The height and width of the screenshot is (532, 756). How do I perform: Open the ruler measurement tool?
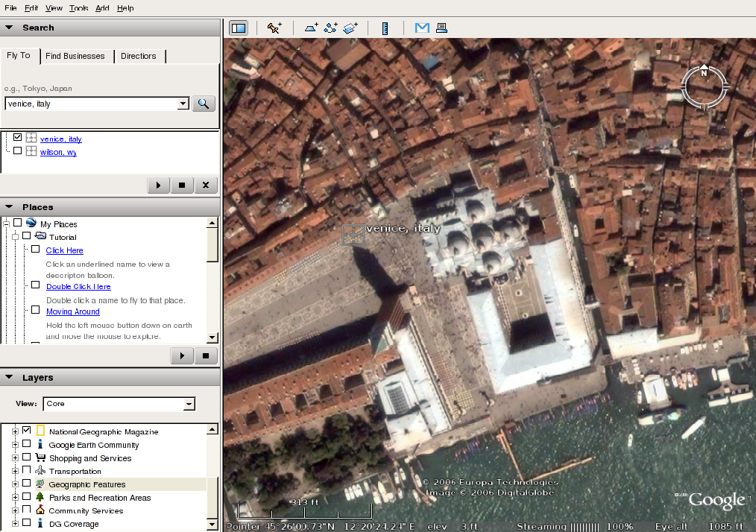(385, 28)
